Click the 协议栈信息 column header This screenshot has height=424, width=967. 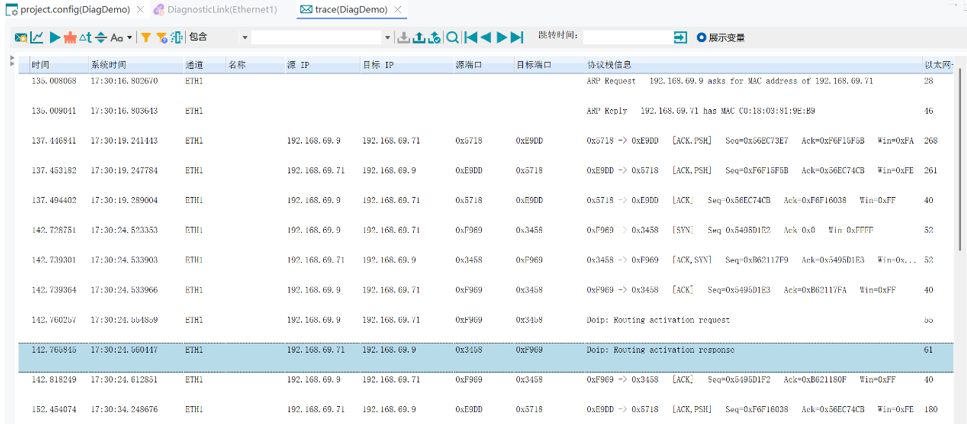click(752, 65)
